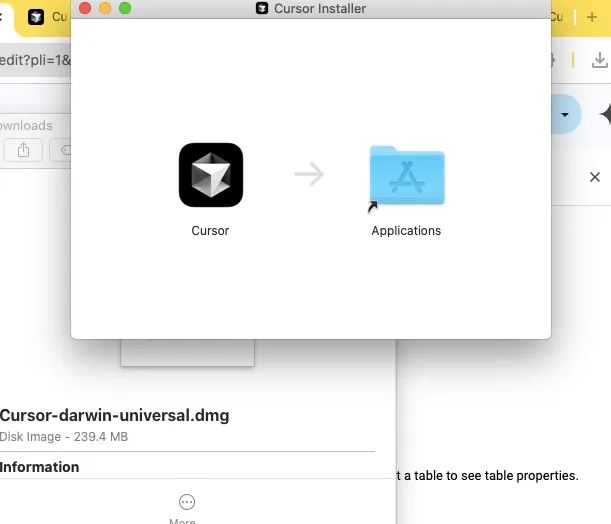This screenshot has width=611, height=524.
Task: Click the Finder tag button in toolbar
Action: coord(61,150)
